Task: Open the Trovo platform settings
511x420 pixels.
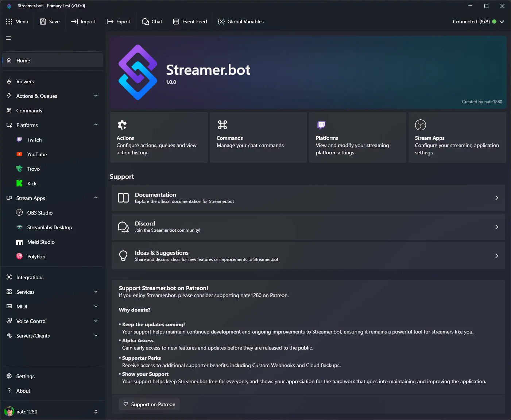Action: tap(53, 169)
